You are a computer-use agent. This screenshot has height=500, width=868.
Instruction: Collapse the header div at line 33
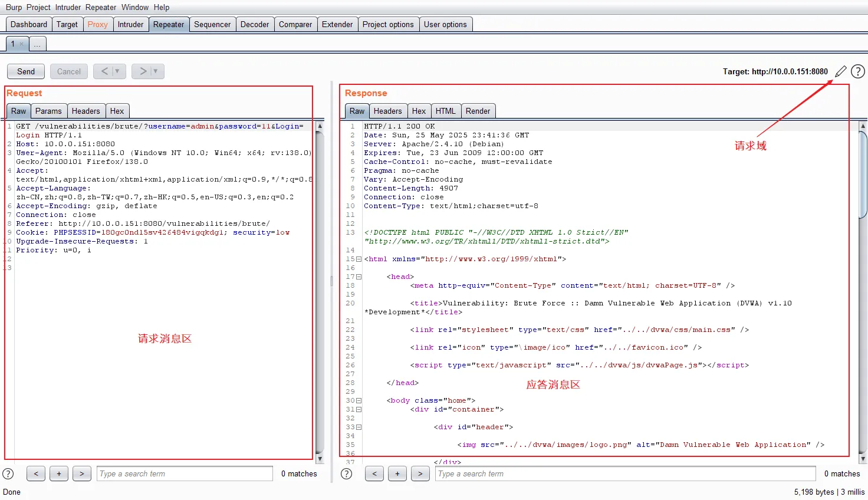pos(359,427)
